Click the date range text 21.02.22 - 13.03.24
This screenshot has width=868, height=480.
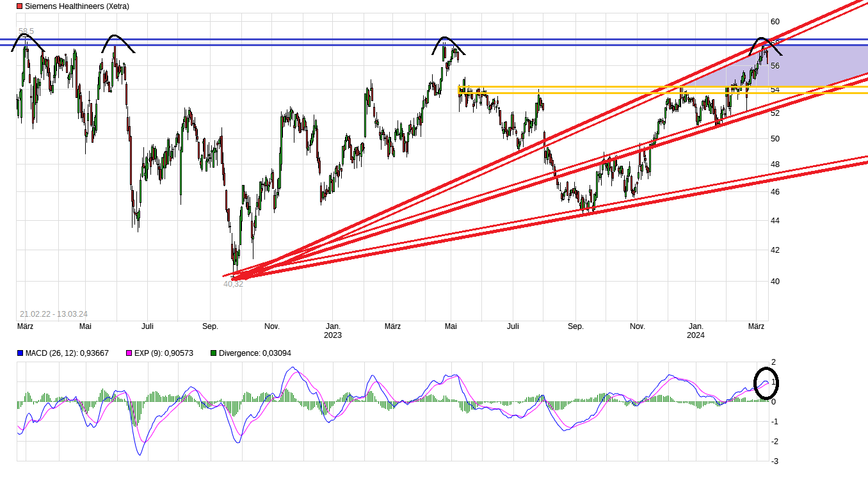point(52,314)
